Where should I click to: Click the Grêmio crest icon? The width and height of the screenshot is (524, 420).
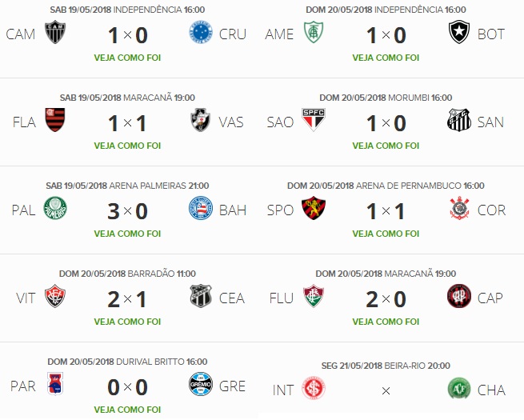point(201,384)
